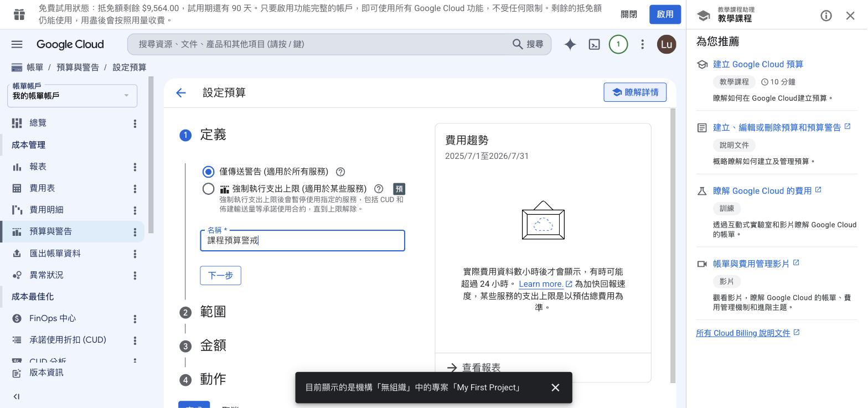
Task: Close the 教學課程 tutorial panel
Action: pos(850,16)
